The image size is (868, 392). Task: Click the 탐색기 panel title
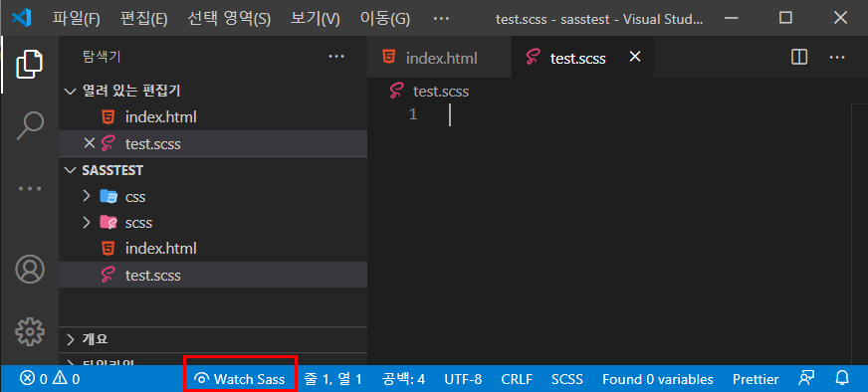click(x=102, y=56)
